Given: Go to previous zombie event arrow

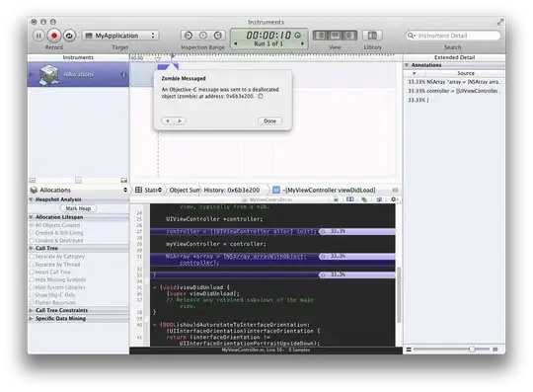Looking at the screenshot, I should pyautogui.click(x=168, y=120).
